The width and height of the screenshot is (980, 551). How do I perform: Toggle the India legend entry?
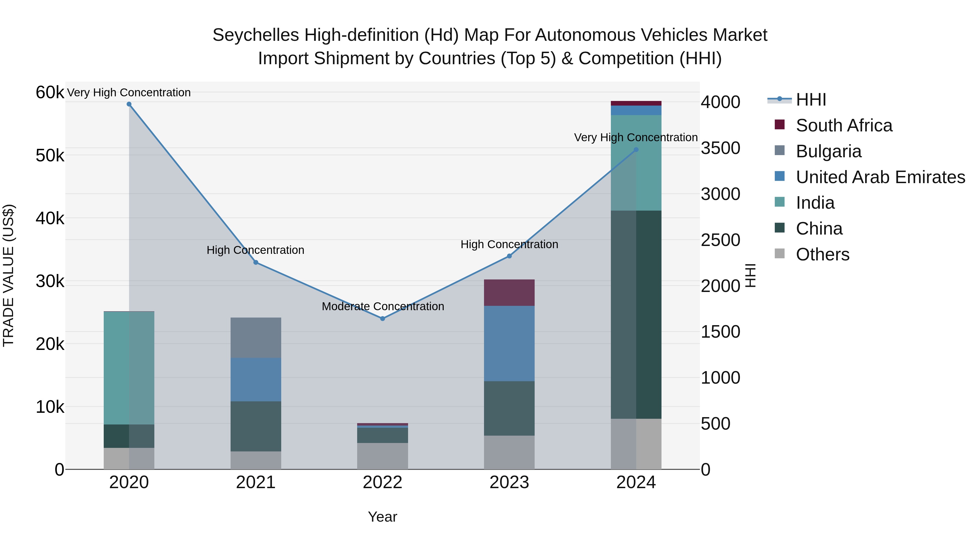805,203
